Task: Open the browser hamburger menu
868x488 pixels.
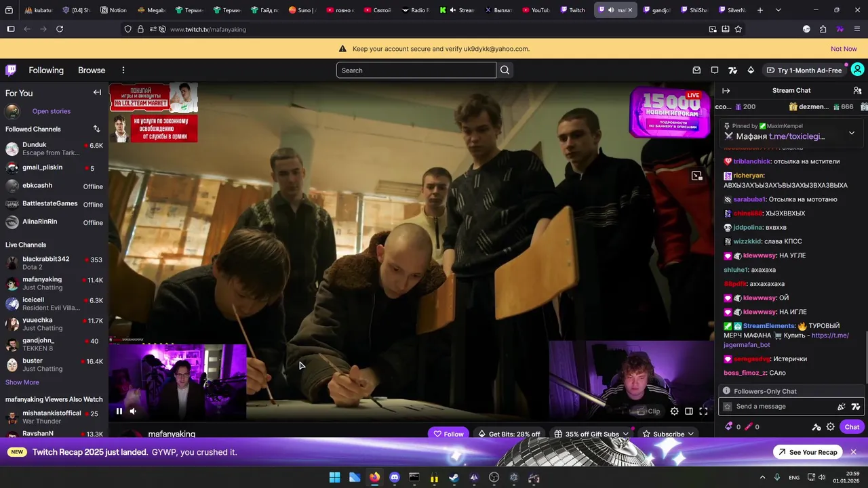Action: coord(857,29)
